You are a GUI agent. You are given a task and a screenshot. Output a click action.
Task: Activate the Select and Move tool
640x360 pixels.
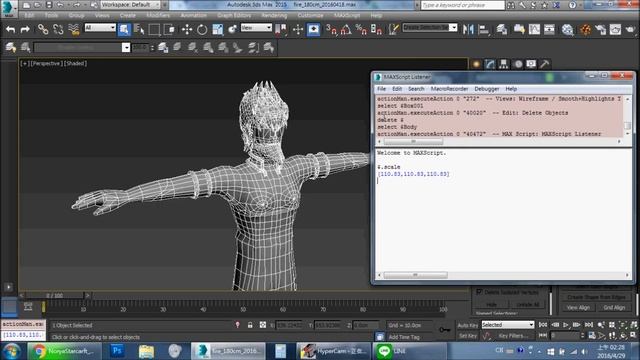tap(187, 29)
